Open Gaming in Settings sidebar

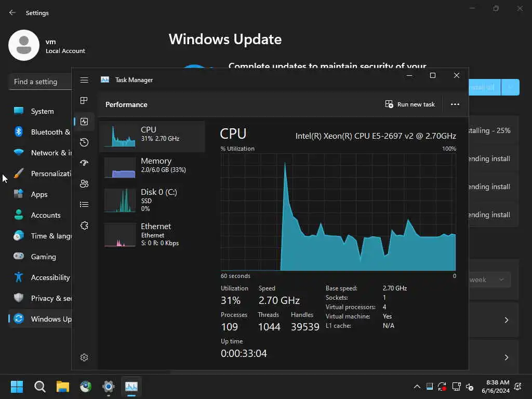(x=40, y=257)
